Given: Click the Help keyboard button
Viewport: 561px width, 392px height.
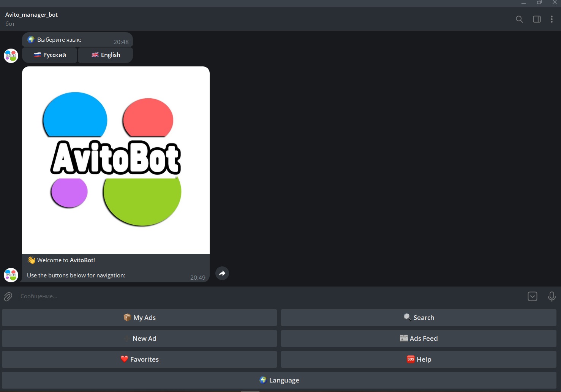Looking at the screenshot, I should click(419, 359).
